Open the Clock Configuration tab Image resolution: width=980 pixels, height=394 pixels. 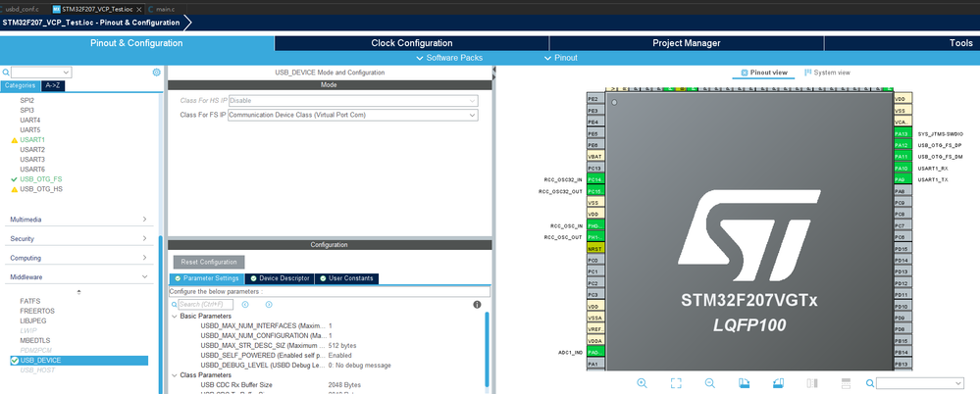(411, 43)
